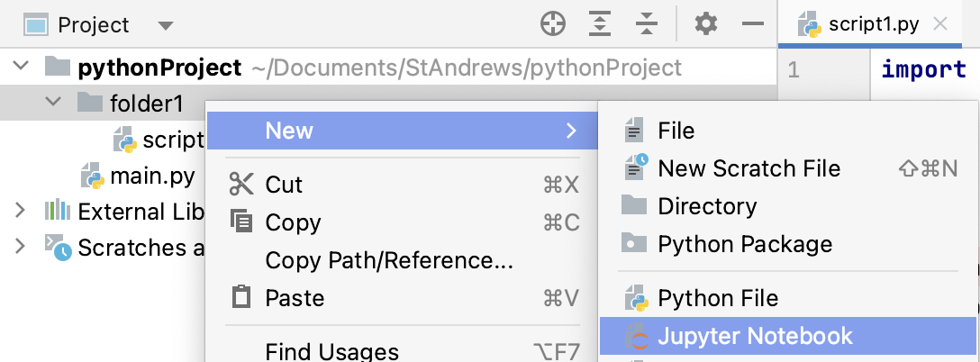This screenshot has width=980, height=362.
Task: Open the Project view dropdown arrow
Action: coord(165,25)
